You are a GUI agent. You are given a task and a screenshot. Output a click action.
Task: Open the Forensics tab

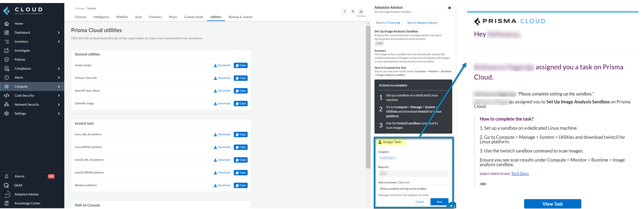(155, 17)
